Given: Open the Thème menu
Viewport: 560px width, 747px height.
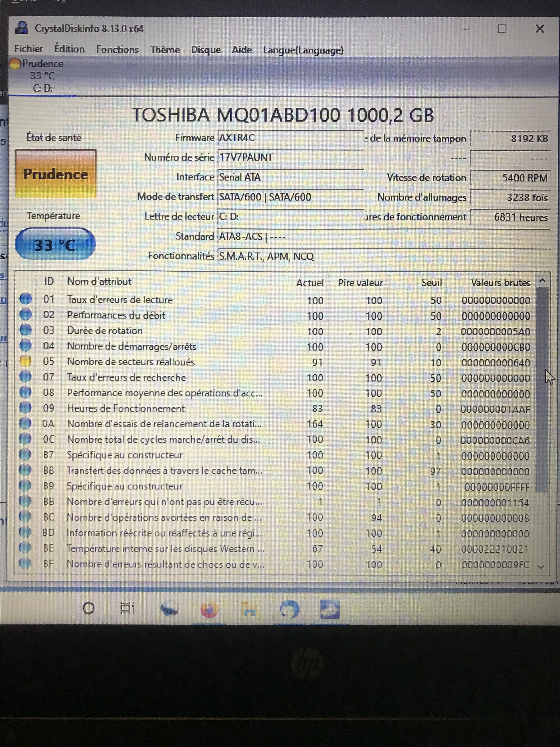Looking at the screenshot, I should (165, 50).
